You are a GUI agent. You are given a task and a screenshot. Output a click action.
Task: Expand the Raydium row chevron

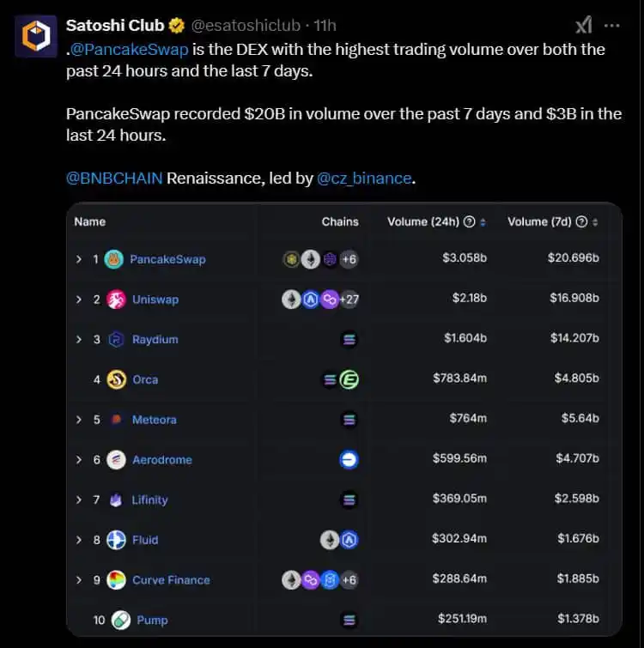[78, 340]
